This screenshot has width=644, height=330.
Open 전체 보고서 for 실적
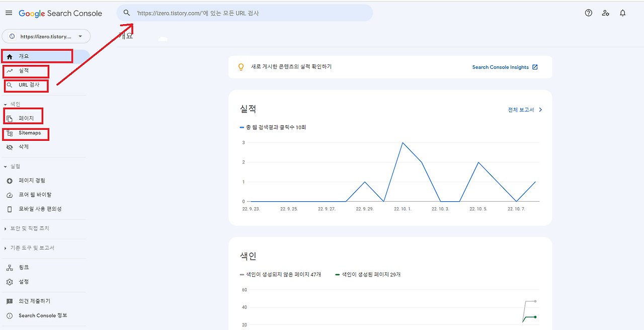pyautogui.click(x=521, y=110)
